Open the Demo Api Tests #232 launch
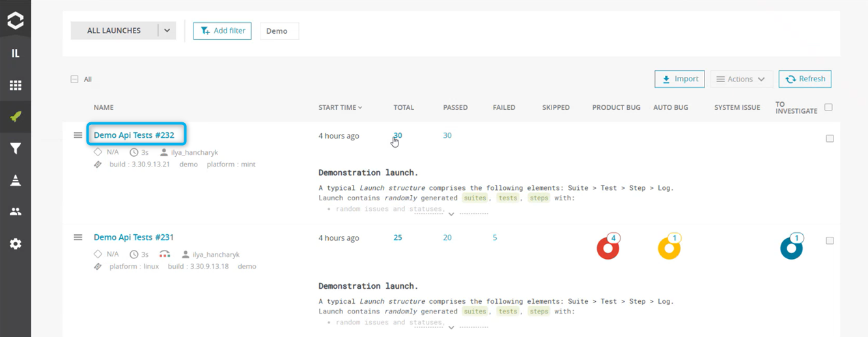This screenshot has width=868, height=337. 133,135
